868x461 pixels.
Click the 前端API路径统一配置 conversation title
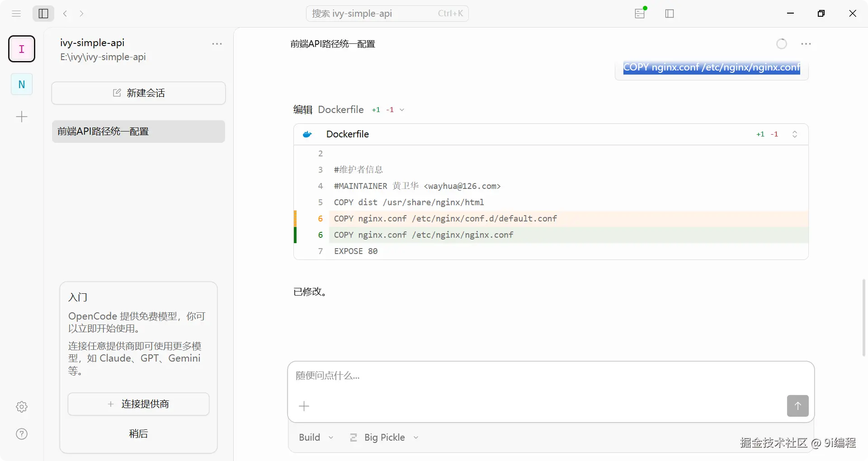click(333, 44)
